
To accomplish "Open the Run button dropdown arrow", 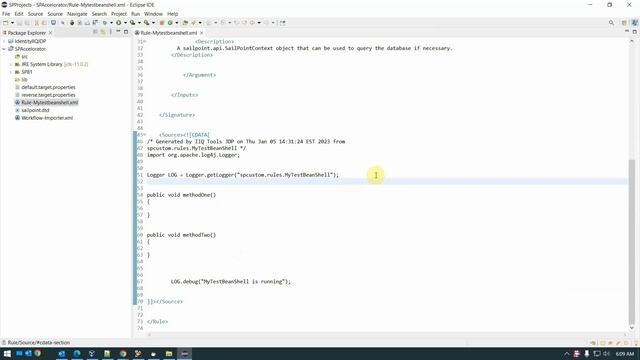I will point(125,23).
